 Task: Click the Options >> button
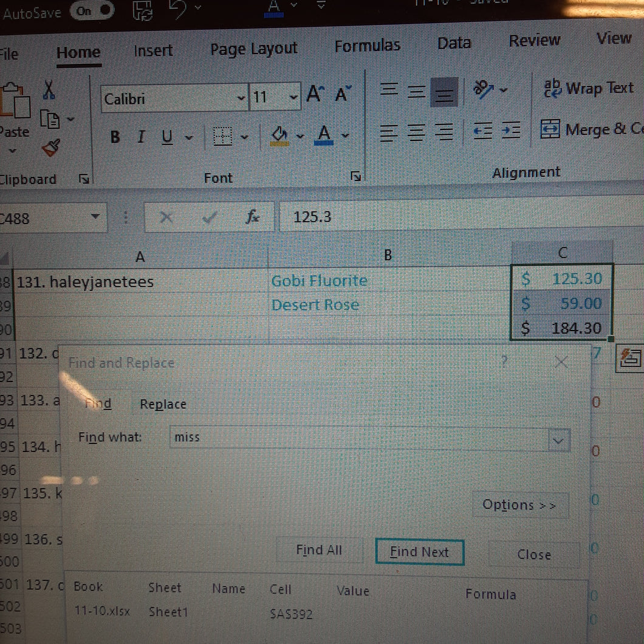pos(519,504)
